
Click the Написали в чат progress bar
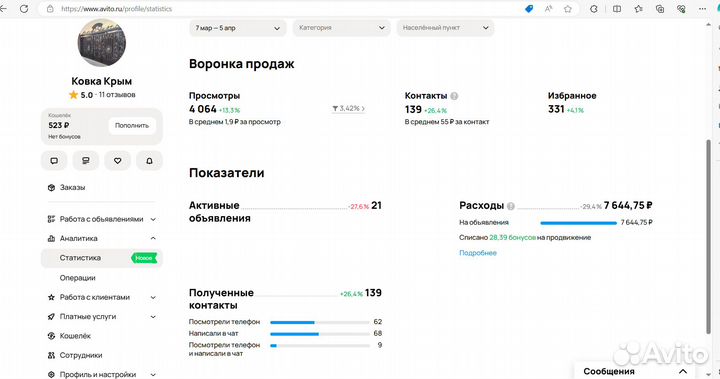(320, 334)
